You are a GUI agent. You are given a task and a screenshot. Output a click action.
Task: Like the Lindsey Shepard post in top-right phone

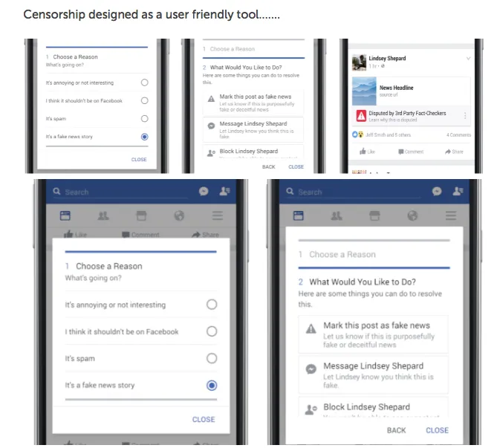pyautogui.click(x=367, y=152)
